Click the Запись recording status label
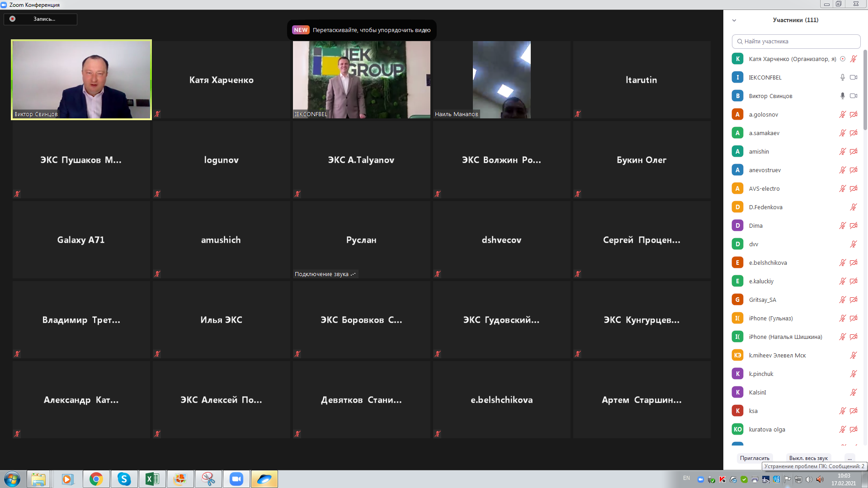The height and width of the screenshot is (488, 868). point(44,19)
